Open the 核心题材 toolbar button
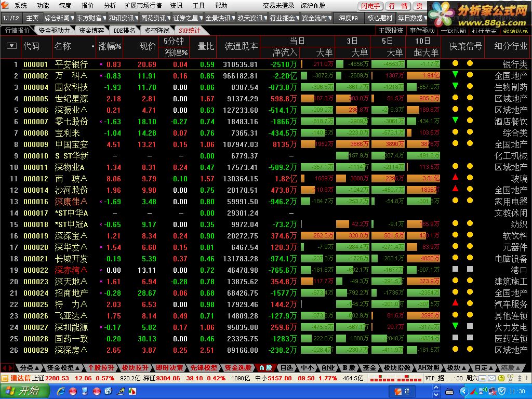This screenshot has width=532, height=399. 379,18
